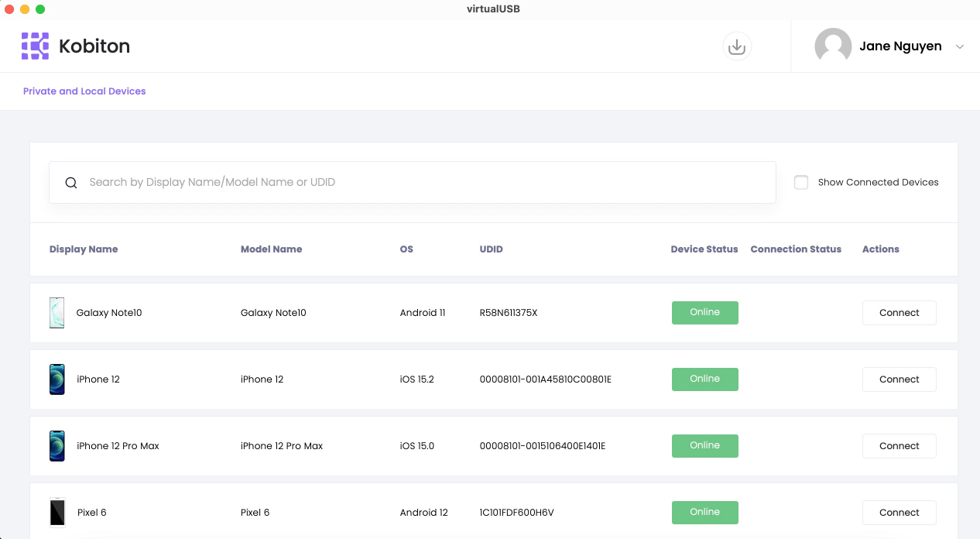Screen dimensions: 980x539
Task: Open the download icon in header
Action: [x=737, y=46]
